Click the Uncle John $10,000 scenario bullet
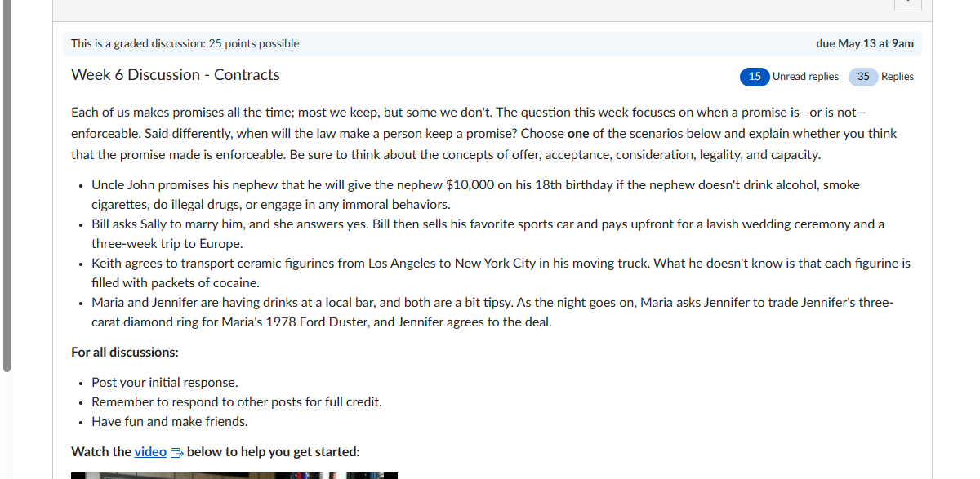Screen dimensions: 980x479 click(475, 195)
